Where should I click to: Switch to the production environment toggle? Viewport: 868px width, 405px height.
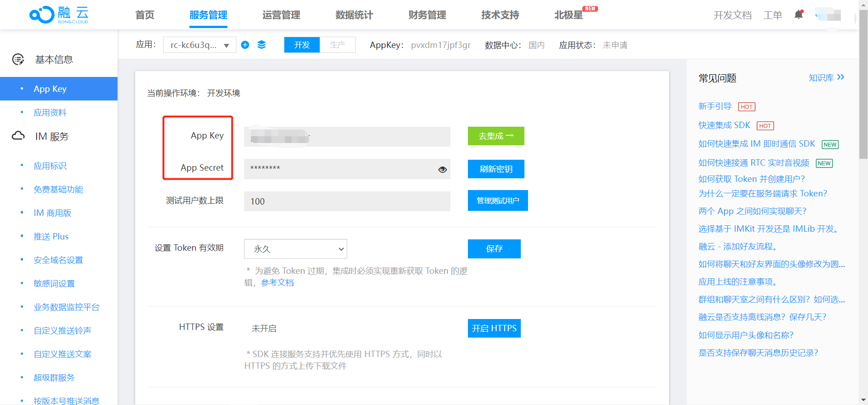(337, 45)
